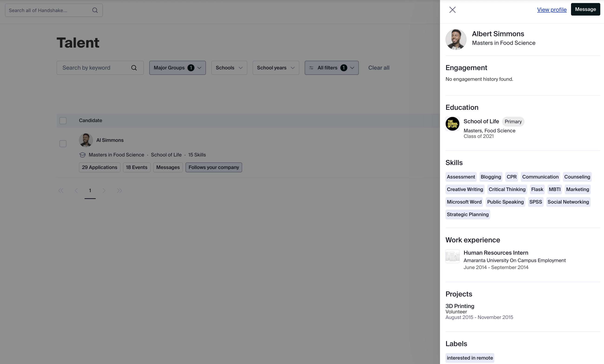Check the Al Simmons row checkbox
604x364 pixels.
63,143
